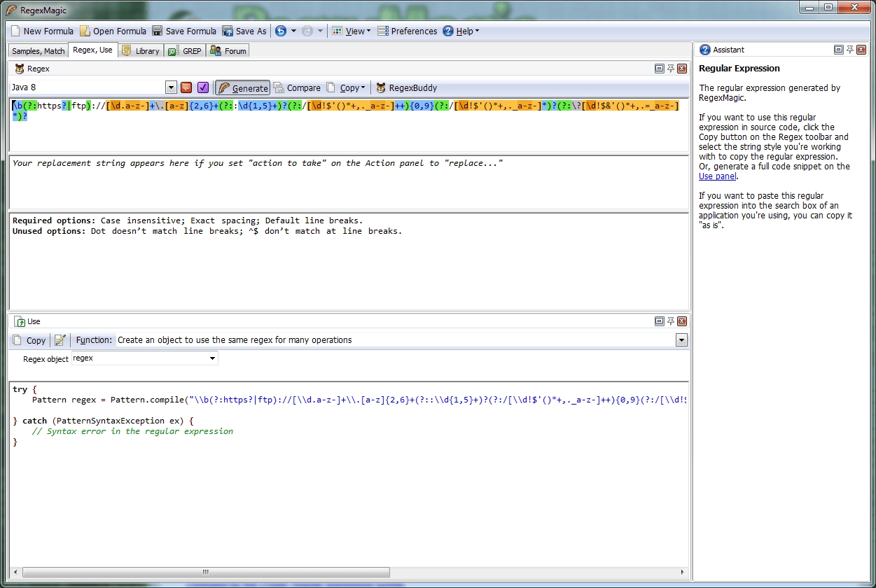Switch to the Samples, Match tab
Image resolution: width=876 pixels, height=588 pixels.
point(38,51)
